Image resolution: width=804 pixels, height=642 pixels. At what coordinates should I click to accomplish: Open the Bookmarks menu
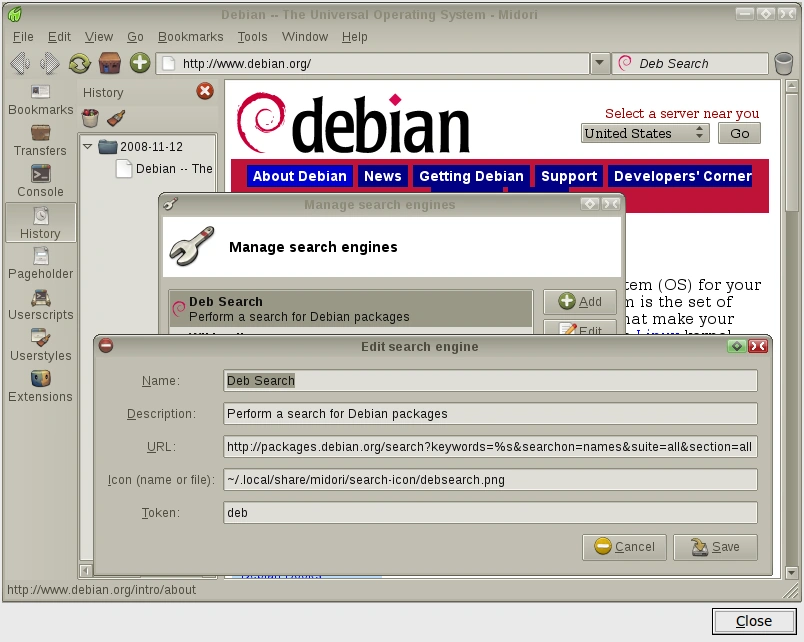coord(190,37)
